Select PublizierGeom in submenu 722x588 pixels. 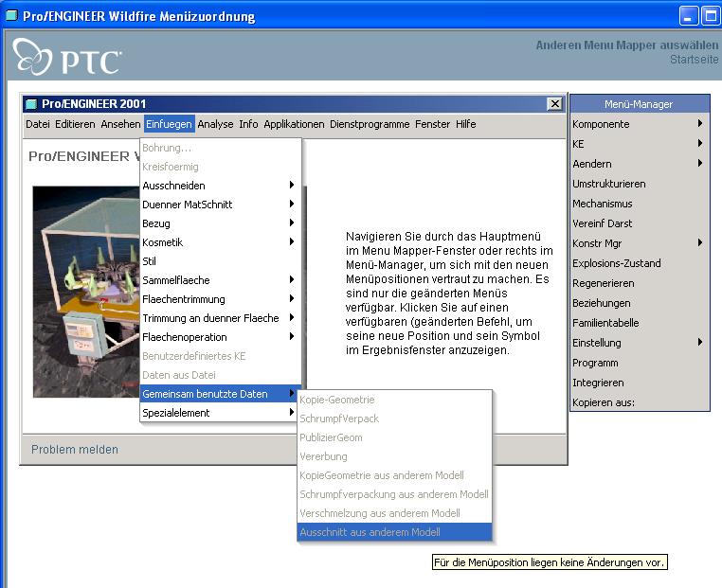point(394,437)
